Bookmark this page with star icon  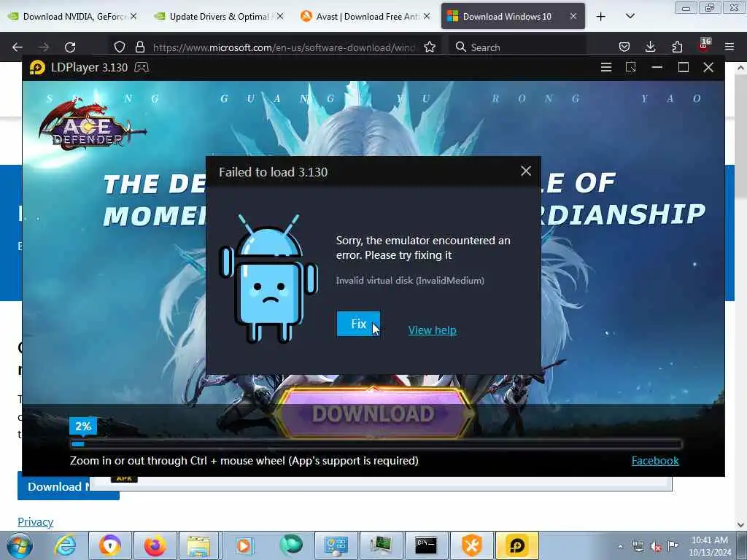430,47
